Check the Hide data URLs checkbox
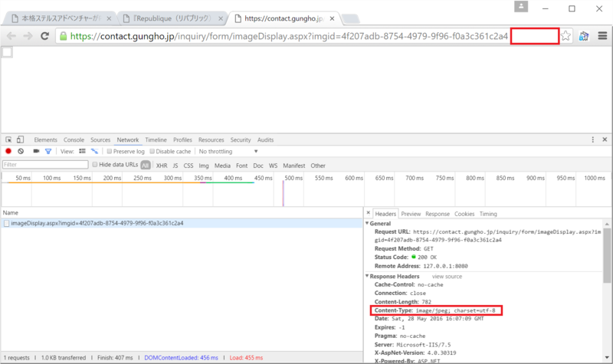This screenshot has height=364, width=613. (x=94, y=165)
